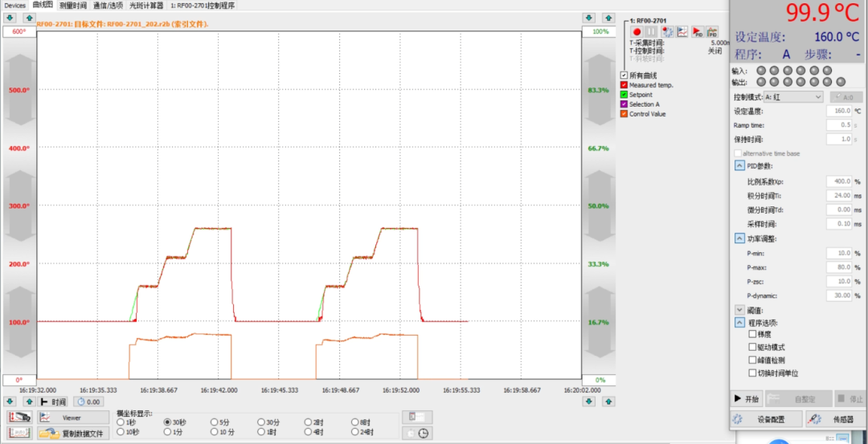
Task: Click the 开始 start button
Action: [x=746, y=398]
